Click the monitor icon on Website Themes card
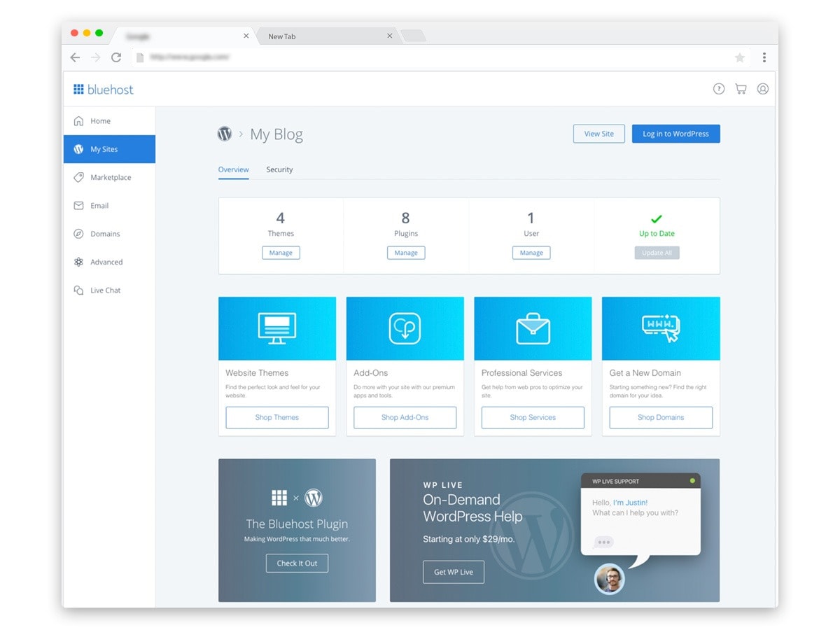This screenshot has height=630, width=840. coord(277,328)
